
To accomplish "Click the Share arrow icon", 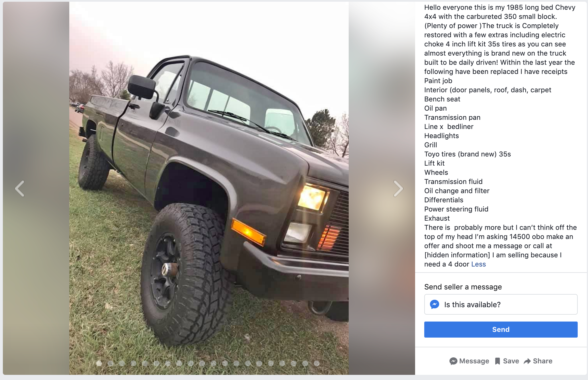I will tap(527, 361).
